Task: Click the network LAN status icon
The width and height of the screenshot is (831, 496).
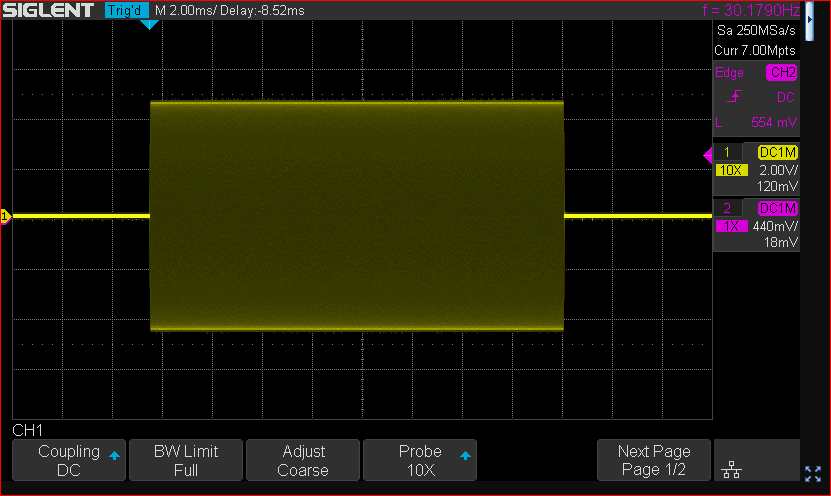Action: pyautogui.click(x=731, y=470)
